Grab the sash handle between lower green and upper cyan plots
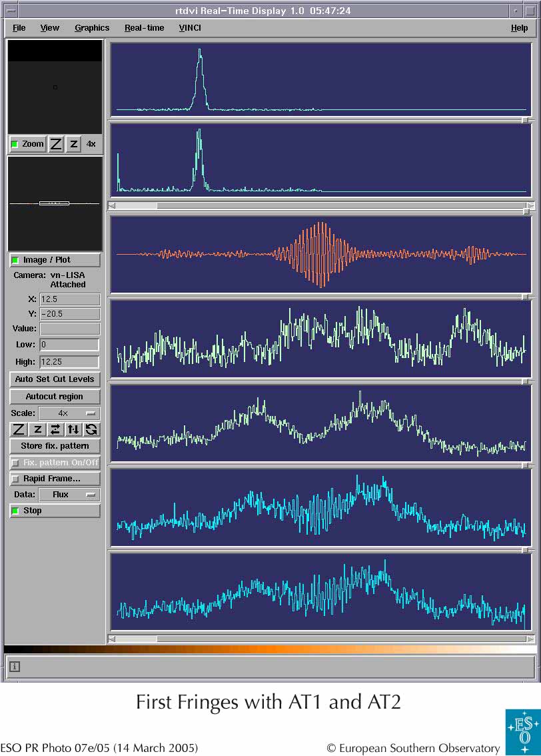 click(x=526, y=465)
